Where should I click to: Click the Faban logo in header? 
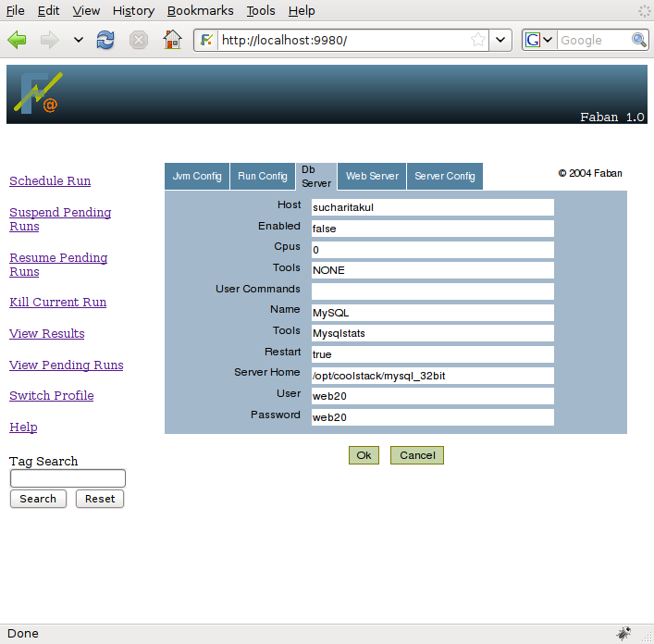(39, 93)
